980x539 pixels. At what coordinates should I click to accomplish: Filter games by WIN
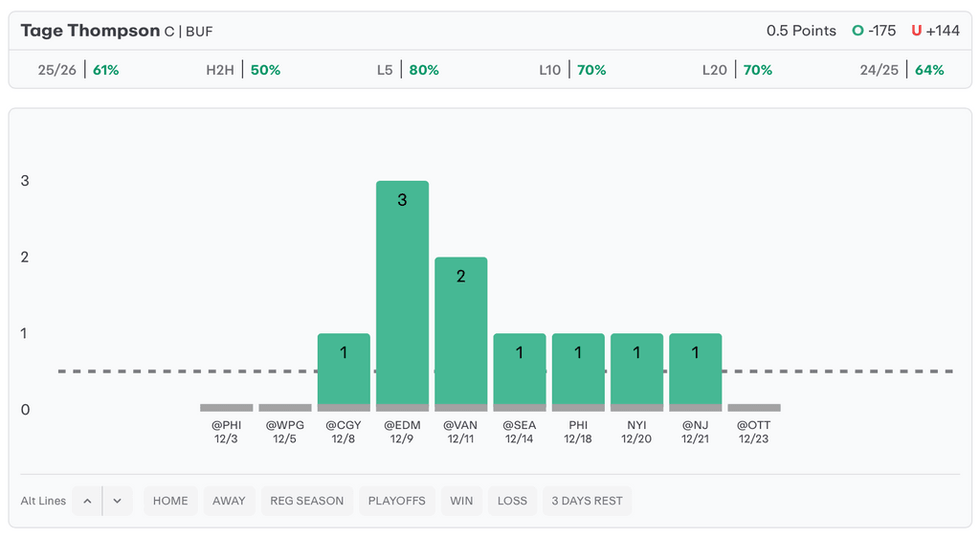click(461, 501)
